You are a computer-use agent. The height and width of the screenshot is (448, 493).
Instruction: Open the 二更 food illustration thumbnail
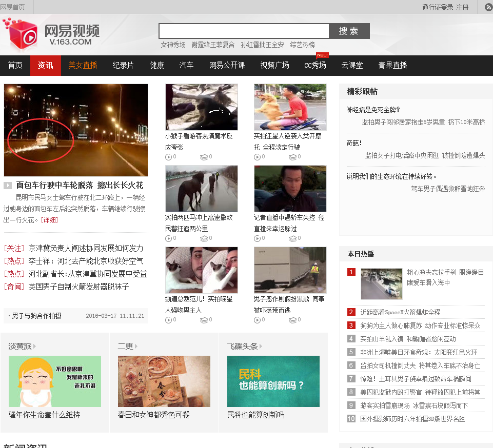click(x=164, y=381)
